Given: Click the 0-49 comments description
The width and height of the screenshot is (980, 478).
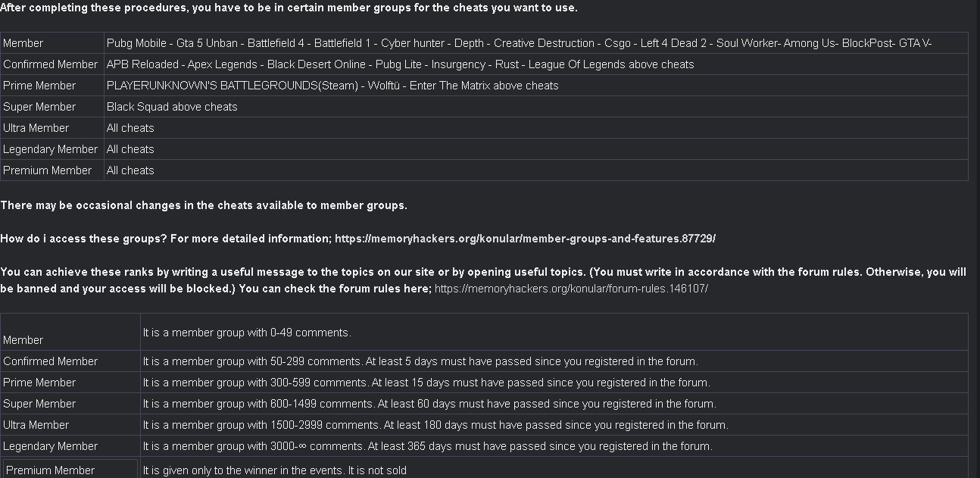Looking at the screenshot, I should click(x=247, y=333).
